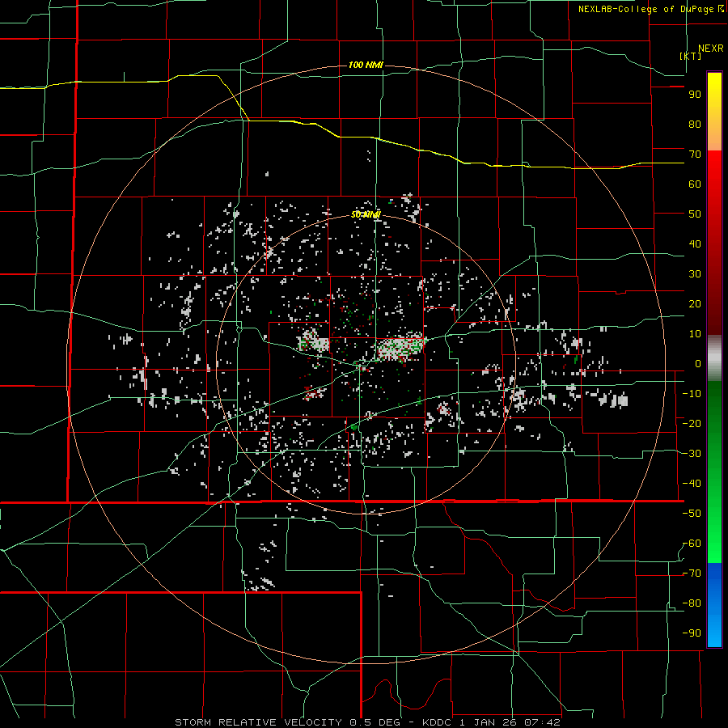Select the positive 60 scale value
This screenshot has width=728, height=728.
tap(695, 184)
